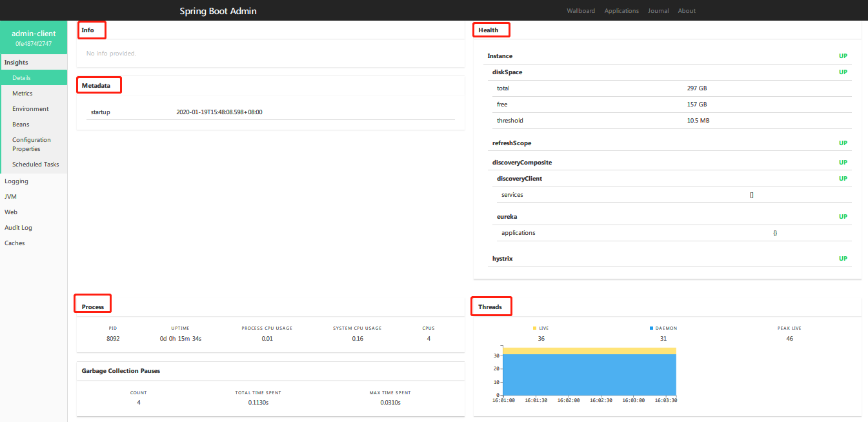This screenshot has height=422, width=868.
Task: Click the UP status of hystrix
Action: click(x=843, y=259)
